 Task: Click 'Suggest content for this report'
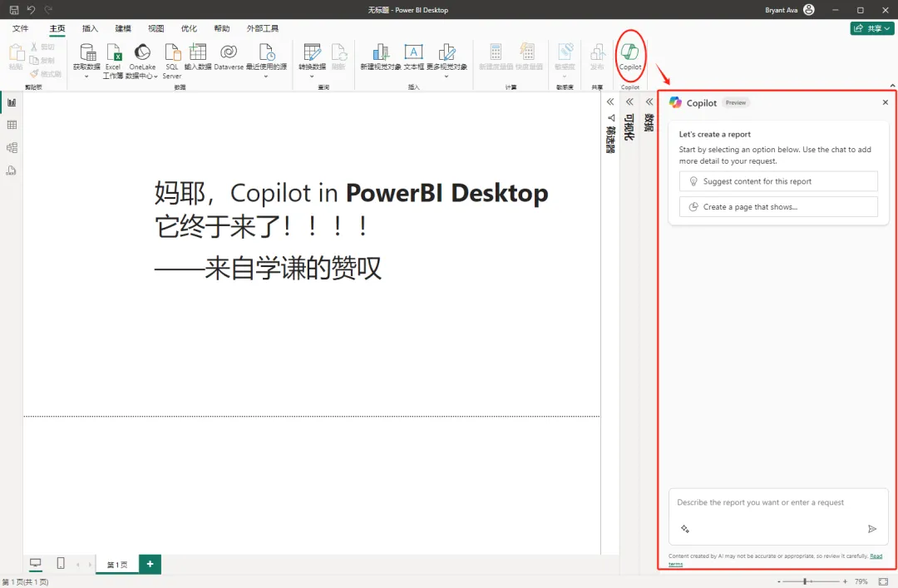coord(778,181)
